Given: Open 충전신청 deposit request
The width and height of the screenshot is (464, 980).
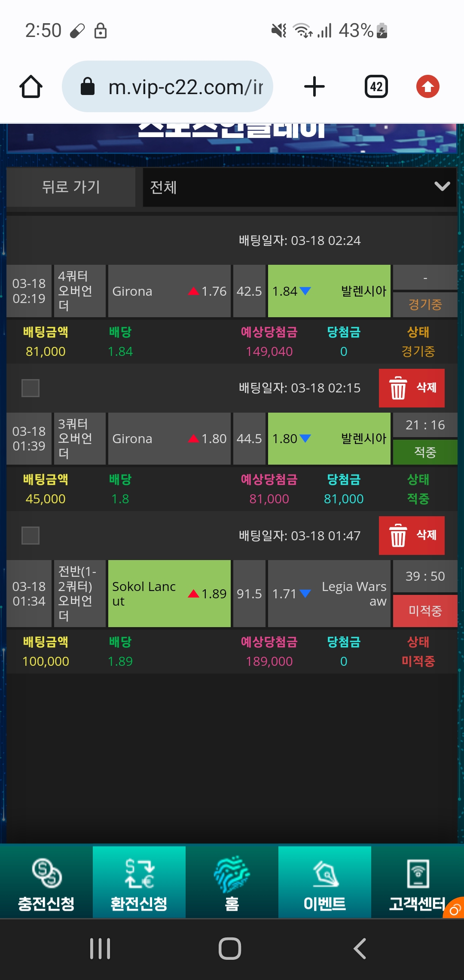Looking at the screenshot, I should click(46, 882).
